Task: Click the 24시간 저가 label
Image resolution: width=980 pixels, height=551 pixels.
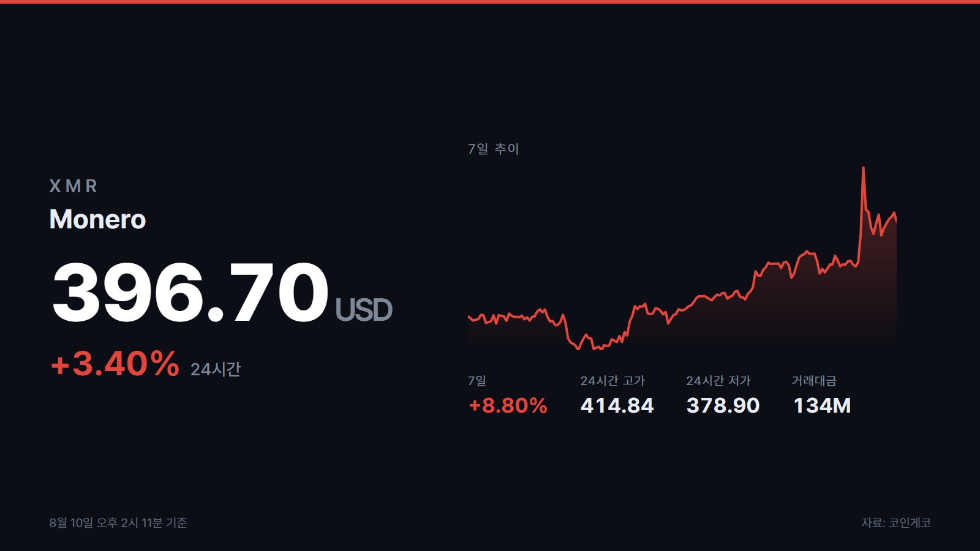Action: click(718, 381)
